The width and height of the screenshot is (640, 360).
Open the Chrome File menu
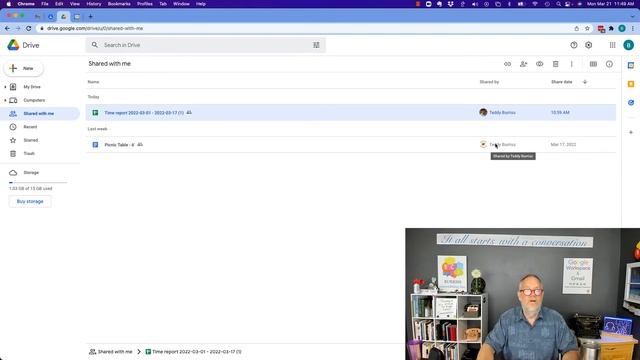point(45,4)
